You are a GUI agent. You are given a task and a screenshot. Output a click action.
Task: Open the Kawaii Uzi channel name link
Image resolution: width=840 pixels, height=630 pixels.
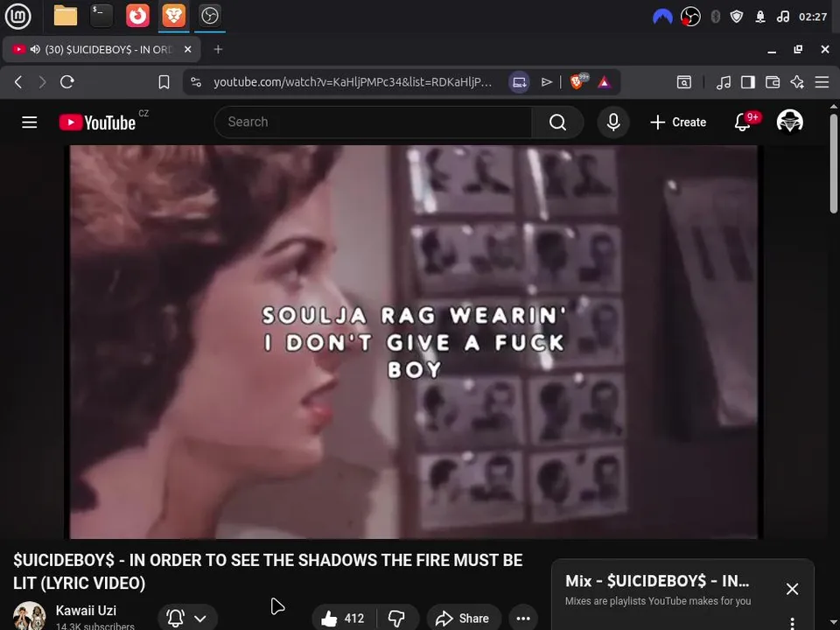pyautogui.click(x=86, y=611)
